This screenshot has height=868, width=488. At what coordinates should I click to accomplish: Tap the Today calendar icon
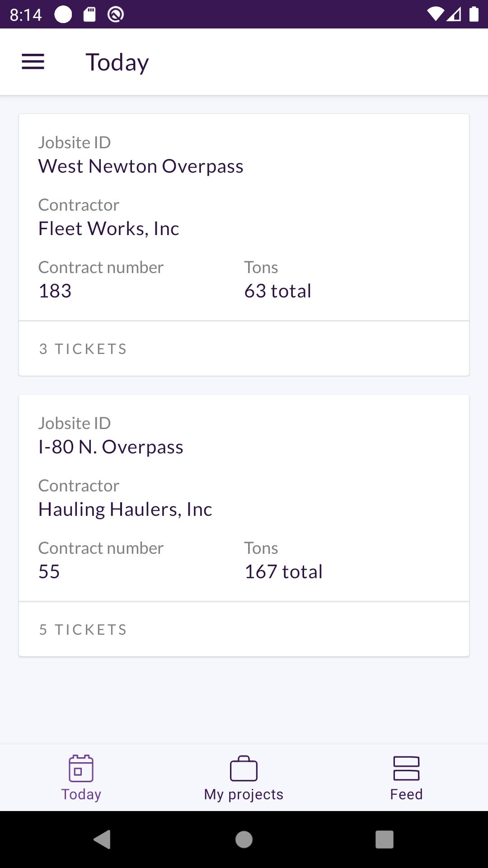point(81,768)
